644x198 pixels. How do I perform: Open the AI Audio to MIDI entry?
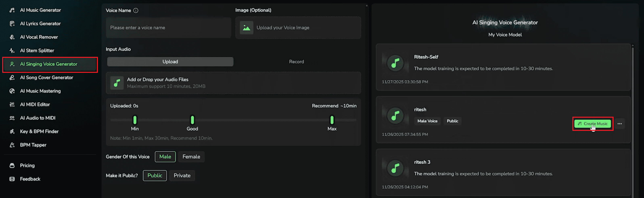(38, 118)
